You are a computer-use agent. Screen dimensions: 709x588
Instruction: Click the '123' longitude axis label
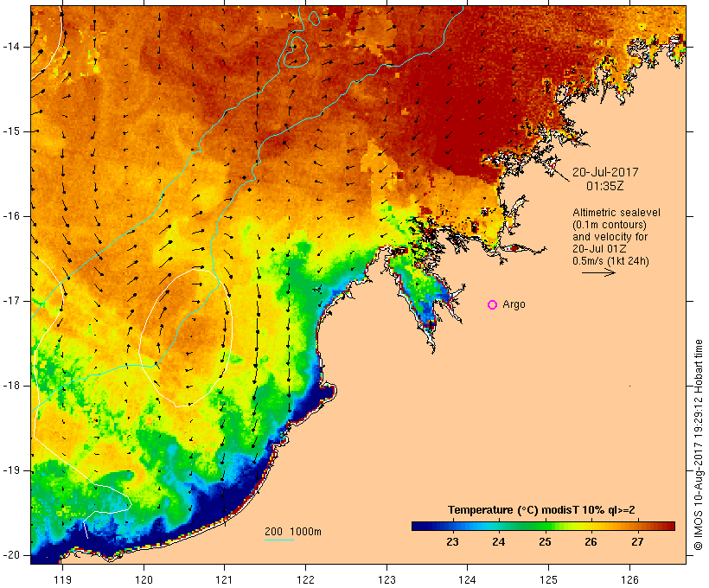tap(386, 579)
